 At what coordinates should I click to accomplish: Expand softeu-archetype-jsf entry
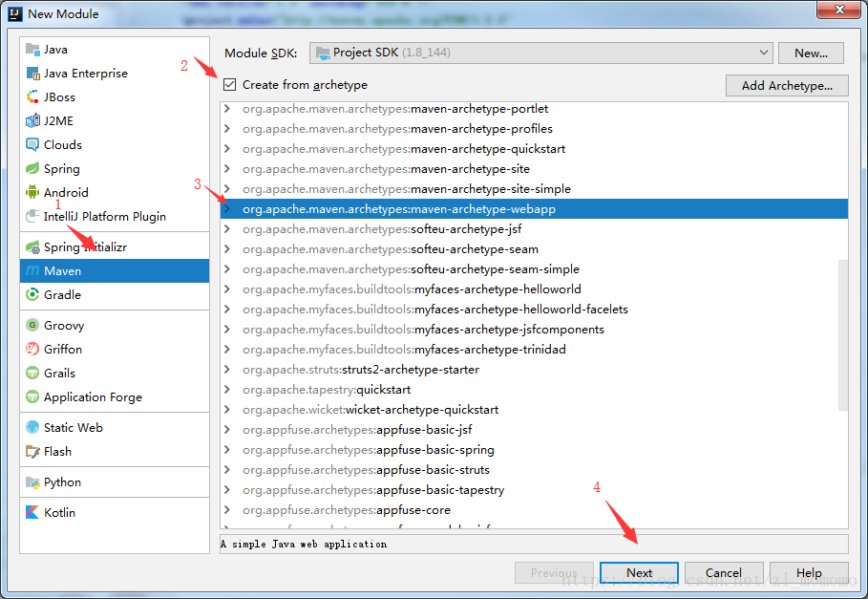click(227, 228)
